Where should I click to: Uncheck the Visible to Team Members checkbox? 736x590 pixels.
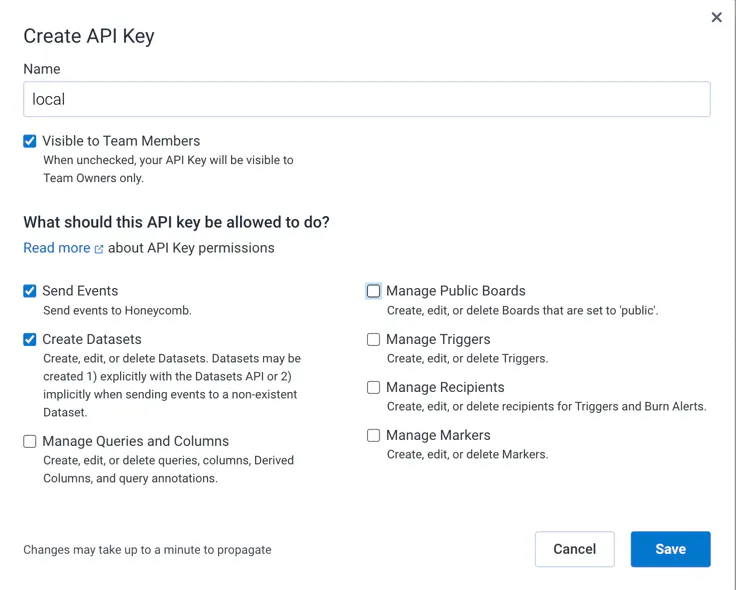(30, 141)
